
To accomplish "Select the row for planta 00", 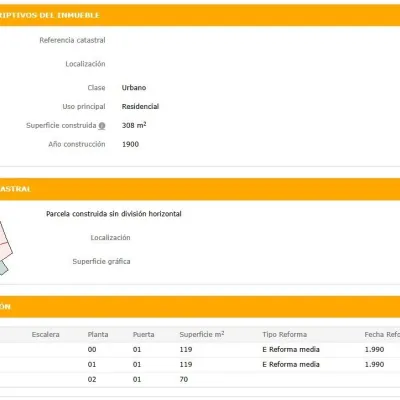I will 200,350.
